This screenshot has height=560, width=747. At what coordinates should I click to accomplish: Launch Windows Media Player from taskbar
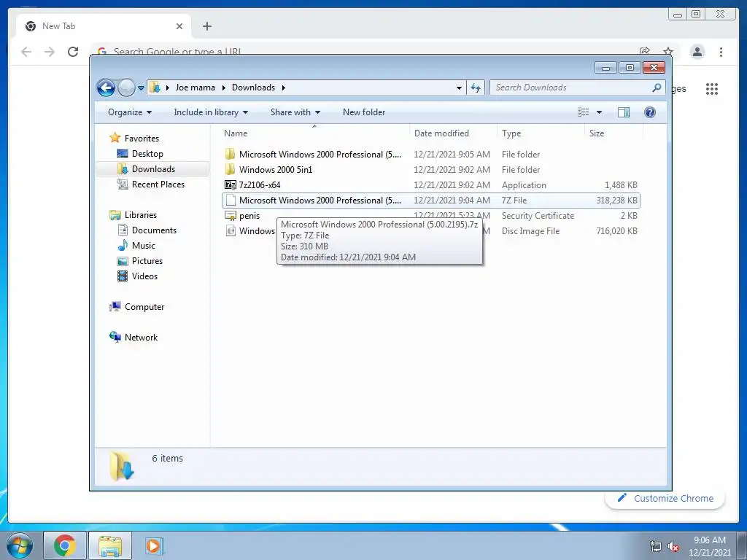click(x=153, y=545)
